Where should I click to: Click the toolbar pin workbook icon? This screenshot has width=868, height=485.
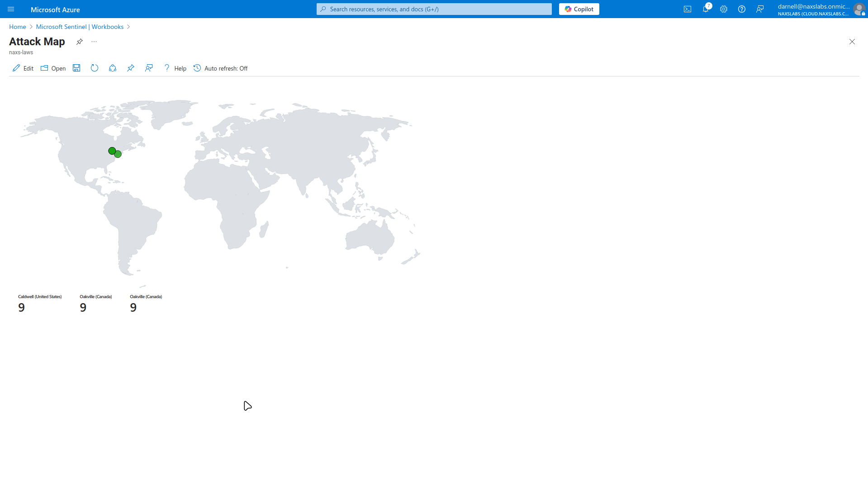131,68
